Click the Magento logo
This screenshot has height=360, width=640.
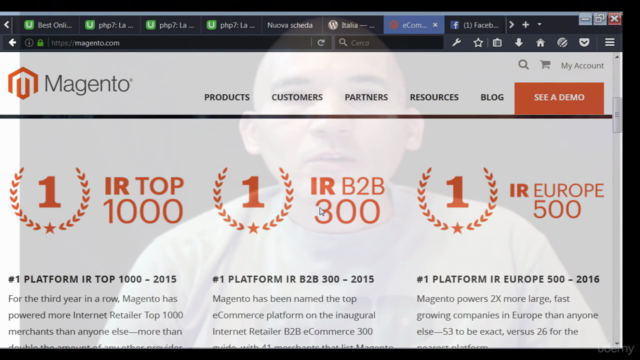click(x=70, y=83)
